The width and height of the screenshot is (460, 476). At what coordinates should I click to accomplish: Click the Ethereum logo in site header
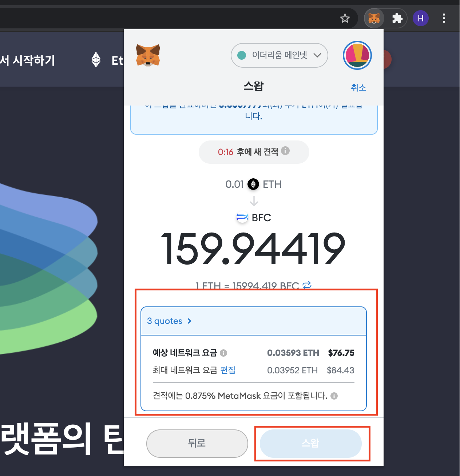pyautogui.click(x=96, y=60)
